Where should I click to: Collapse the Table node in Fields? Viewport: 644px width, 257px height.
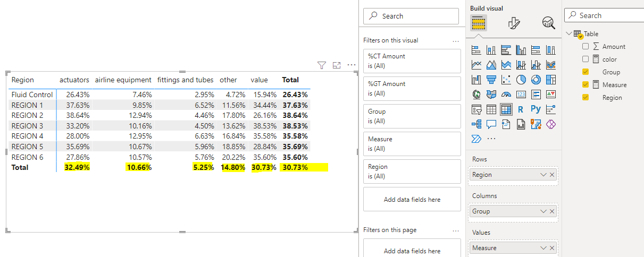[568, 34]
